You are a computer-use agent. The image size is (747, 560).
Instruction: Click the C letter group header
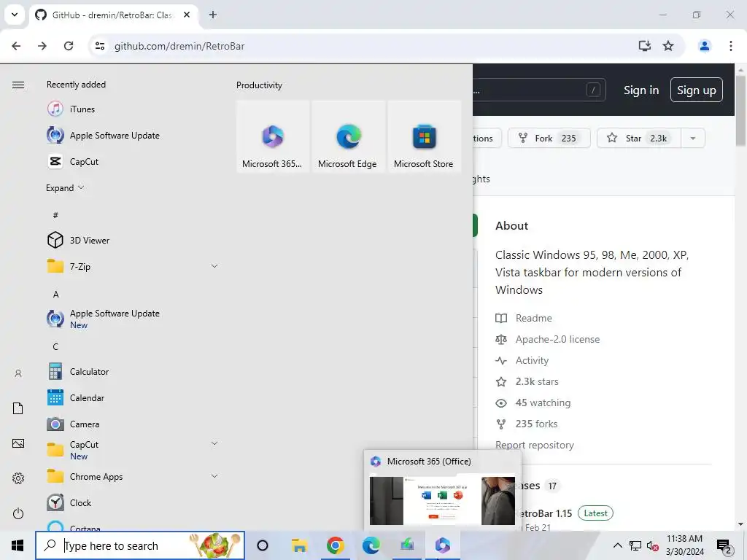tap(55, 346)
